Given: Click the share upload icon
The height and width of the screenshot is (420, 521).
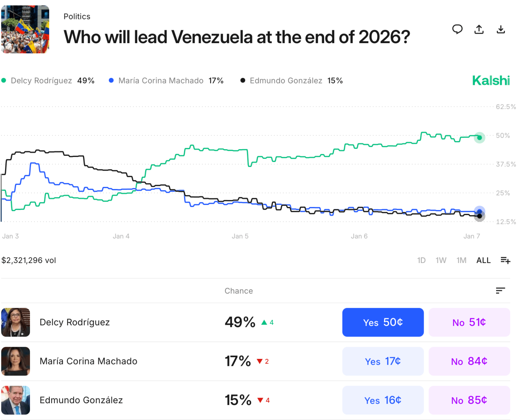Looking at the screenshot, I should (x=479, y=29).
